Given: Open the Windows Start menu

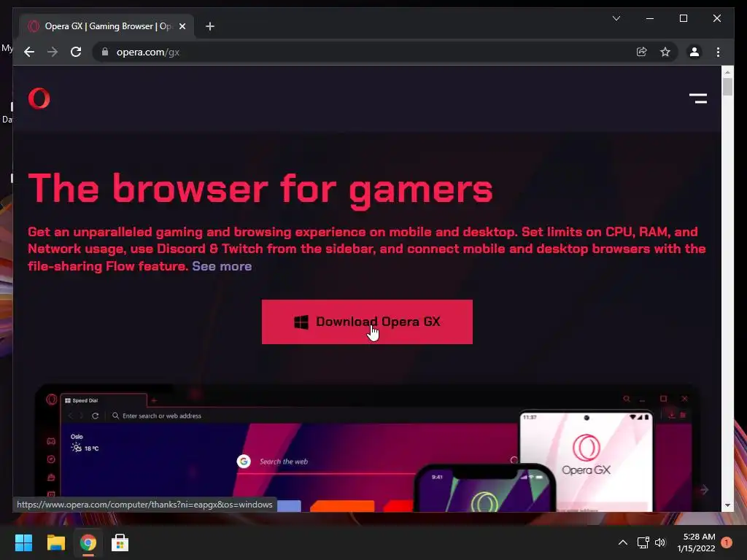Looking at the screenshot, I should pos(23,542).
